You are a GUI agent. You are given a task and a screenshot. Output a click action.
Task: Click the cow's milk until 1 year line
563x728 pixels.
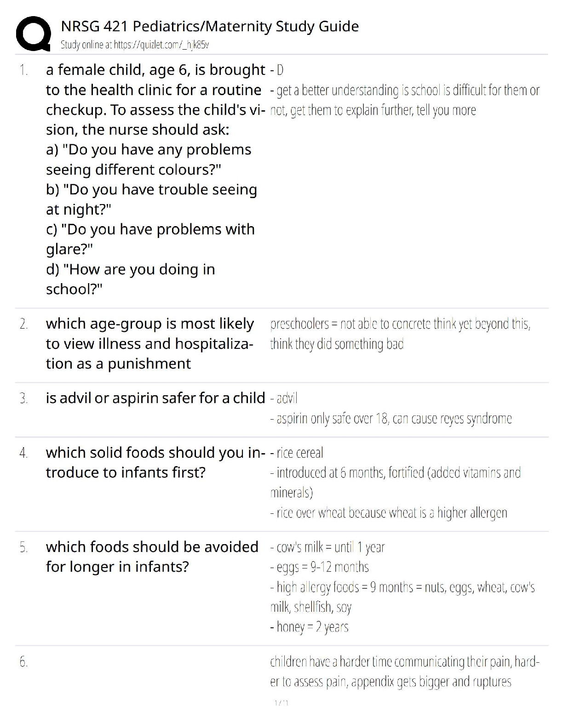(327, 547)
